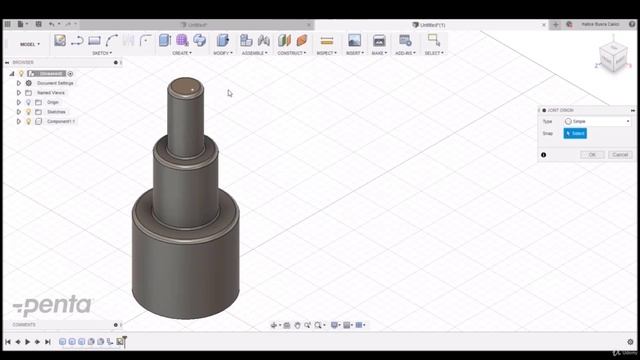Click the Make 3D print icon
Screen dimensions: 640x360
(379, 40)
